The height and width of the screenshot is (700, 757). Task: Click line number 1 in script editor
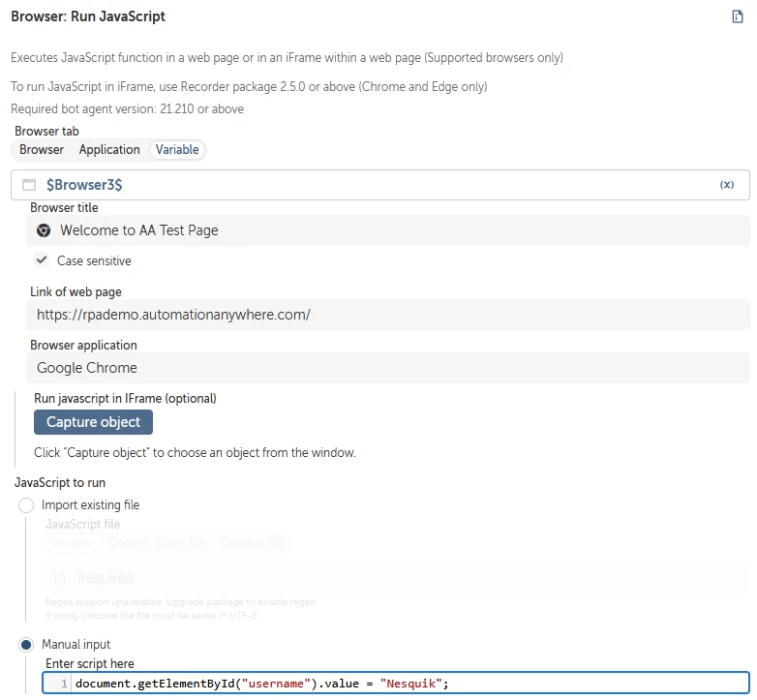pyautogui.click(x=64, y=684)
